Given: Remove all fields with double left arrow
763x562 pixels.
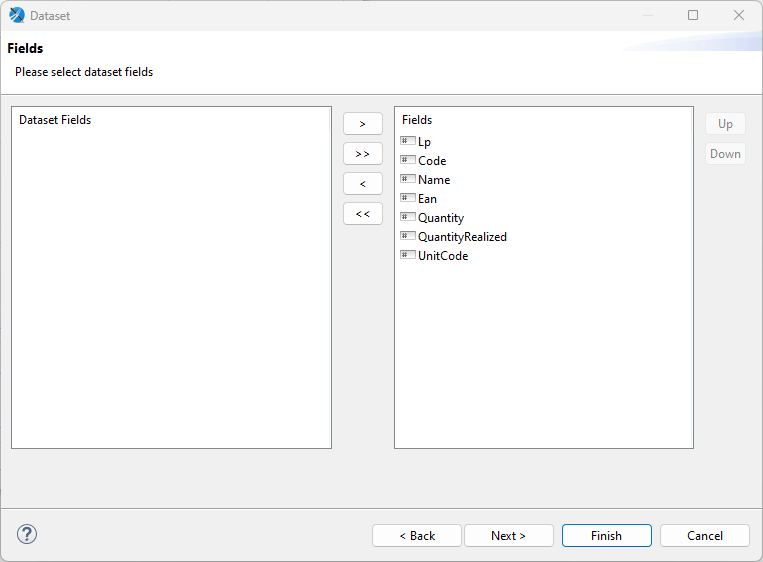Looking at the screenshot, I should (x=362, y=214).
